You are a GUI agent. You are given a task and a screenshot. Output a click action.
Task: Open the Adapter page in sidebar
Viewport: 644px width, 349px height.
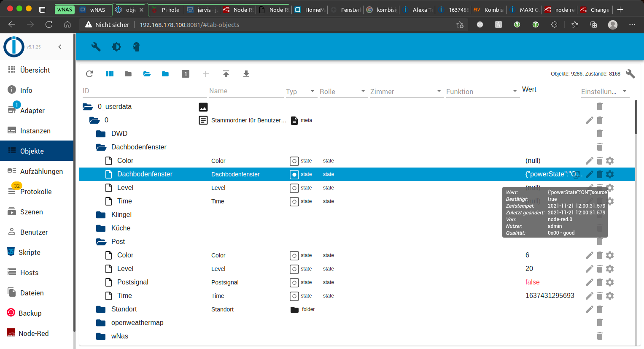[37, 111]
